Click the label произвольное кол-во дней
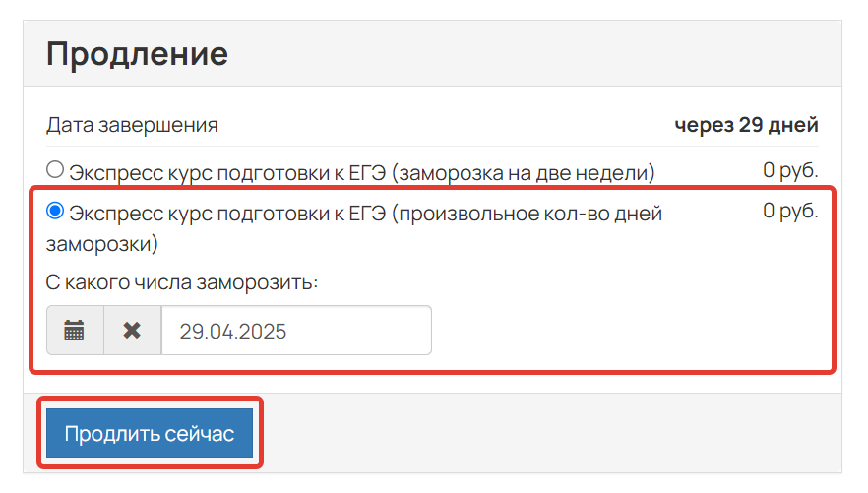 tap(530, 214)
